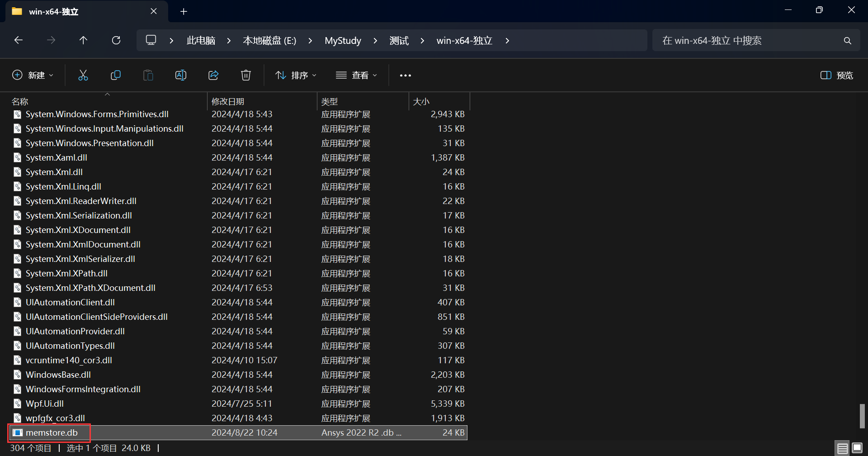The height and width of the screenshot is (456, 868).
Task: Click the Cut scissors icon
Action: pos(83,75)
